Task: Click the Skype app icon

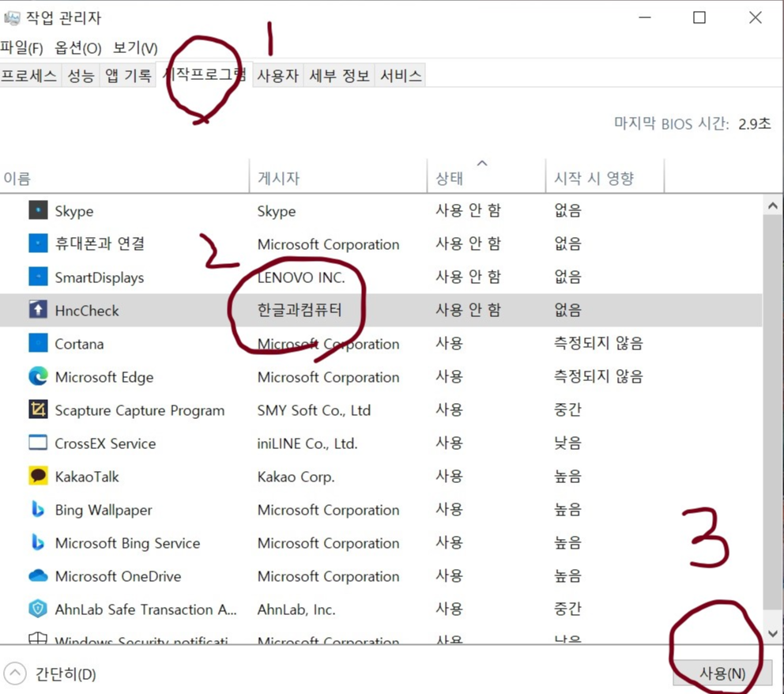Action: pos(38,210)
